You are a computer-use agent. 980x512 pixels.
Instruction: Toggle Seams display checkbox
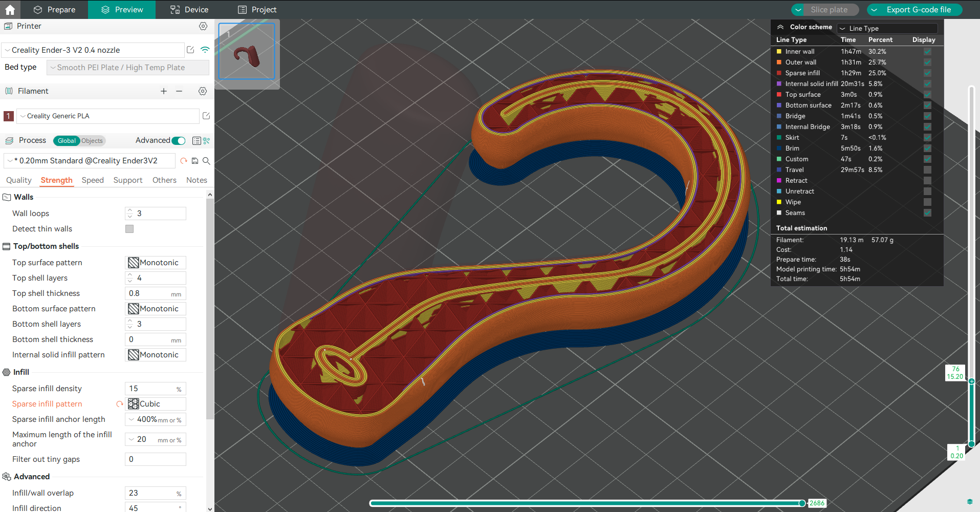(927, 213)
